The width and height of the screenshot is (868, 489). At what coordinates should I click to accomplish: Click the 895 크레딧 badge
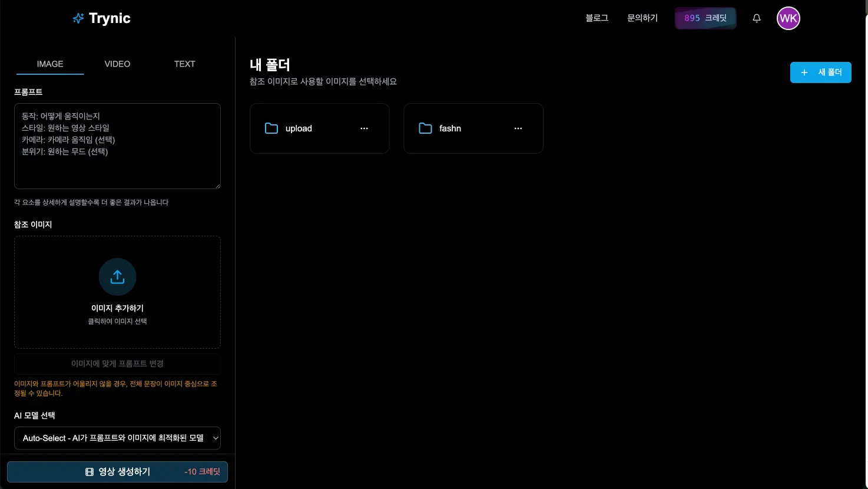tap(705, 18)
